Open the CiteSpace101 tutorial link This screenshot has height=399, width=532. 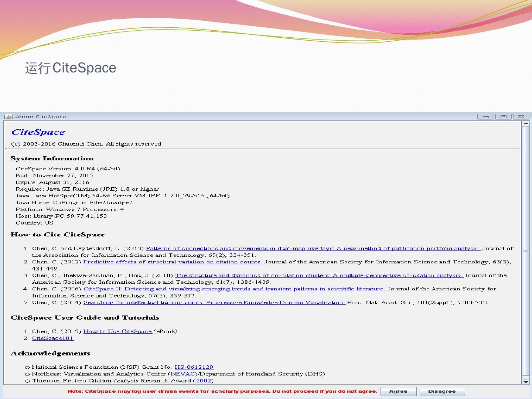pyautogui.click(x=53, y=338)
